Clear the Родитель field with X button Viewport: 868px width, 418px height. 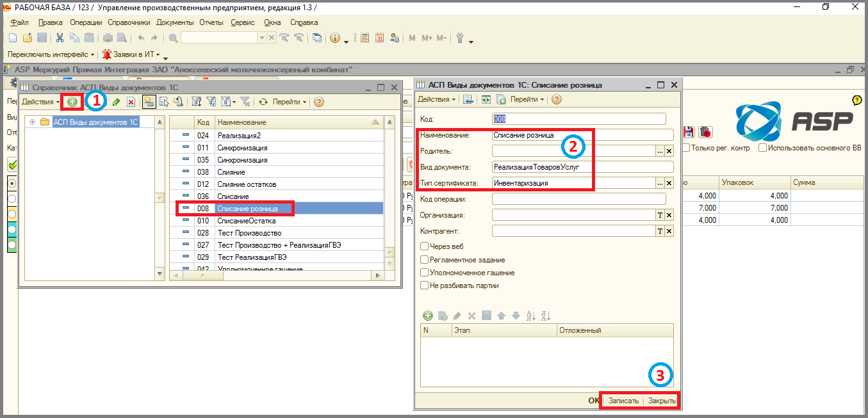point(669,151)
